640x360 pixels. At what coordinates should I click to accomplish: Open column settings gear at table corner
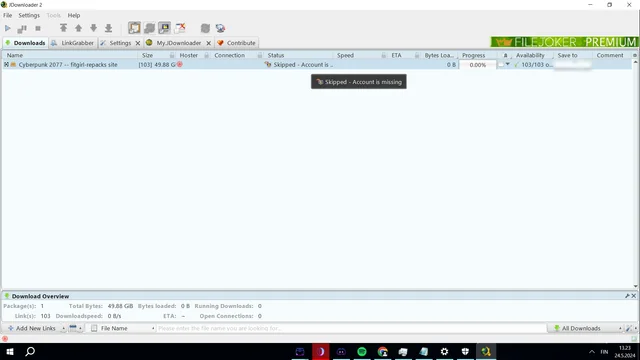coord(635,55)
